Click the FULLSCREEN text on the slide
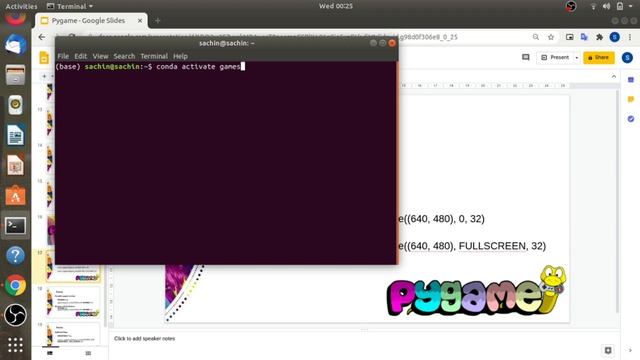Screen dimensions: 640x360 [x=492, y=246]
